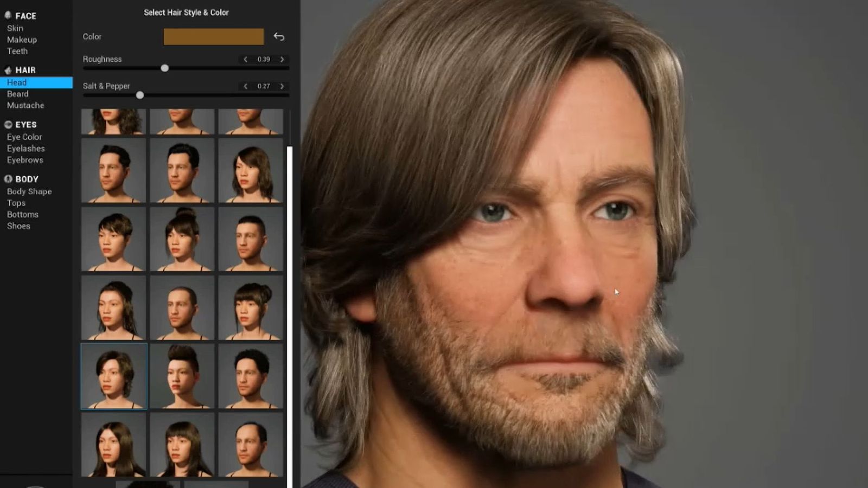Open the hair Color swatch picker
The width and height of the screenshot is (868, 488).
[214, 37]
